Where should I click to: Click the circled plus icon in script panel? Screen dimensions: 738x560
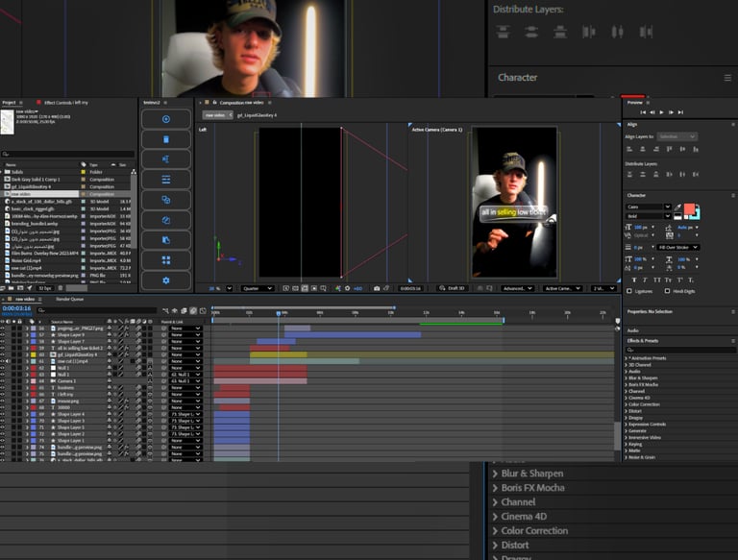point(165,119)
